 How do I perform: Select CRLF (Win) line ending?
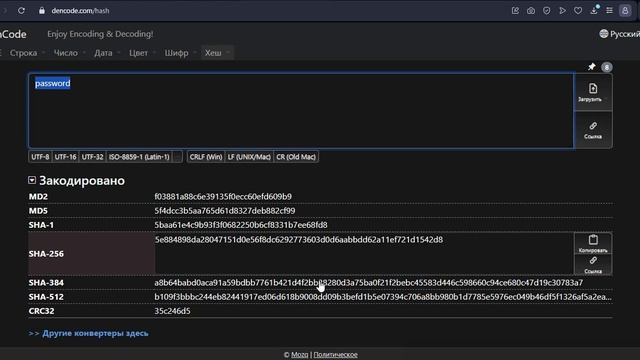point(206,157)
